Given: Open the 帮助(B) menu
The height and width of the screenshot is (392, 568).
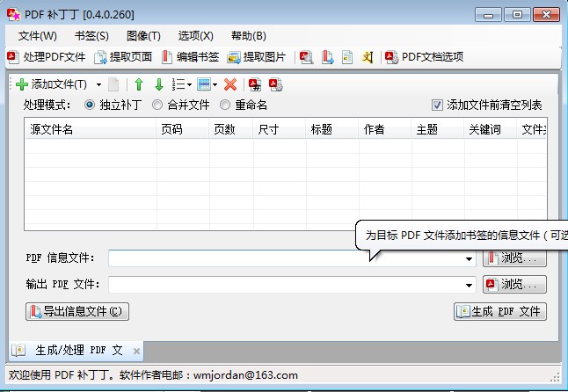Looking at the screenshot, I should (x=249, y=36).
